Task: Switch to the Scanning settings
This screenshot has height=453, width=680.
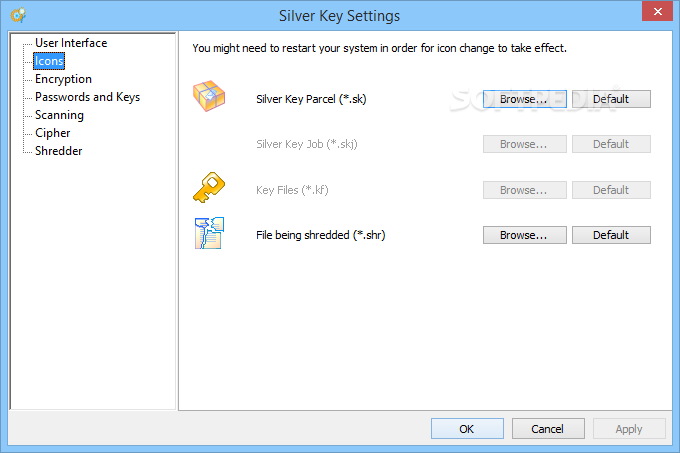Action: coord(59,115)
